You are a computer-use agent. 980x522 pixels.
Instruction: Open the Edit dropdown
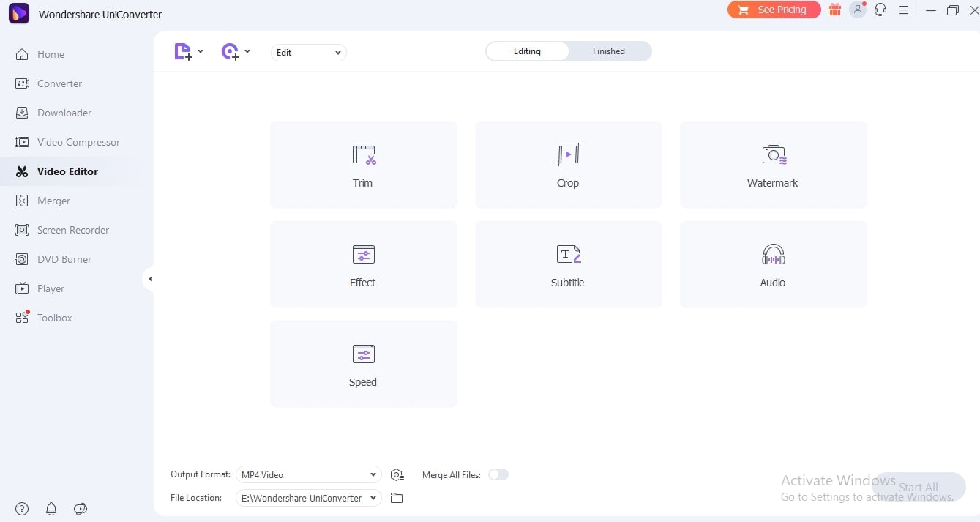click(308, 53)
